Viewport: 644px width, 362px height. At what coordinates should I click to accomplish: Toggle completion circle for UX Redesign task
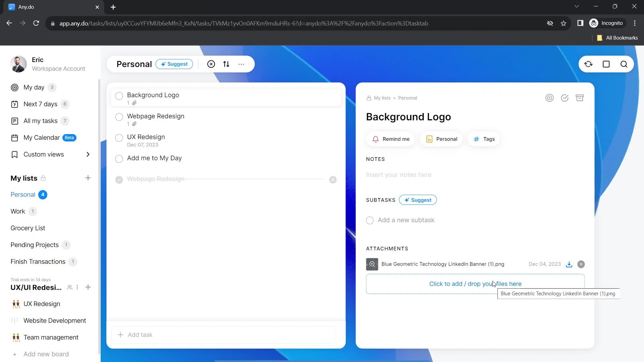point(119,137)
